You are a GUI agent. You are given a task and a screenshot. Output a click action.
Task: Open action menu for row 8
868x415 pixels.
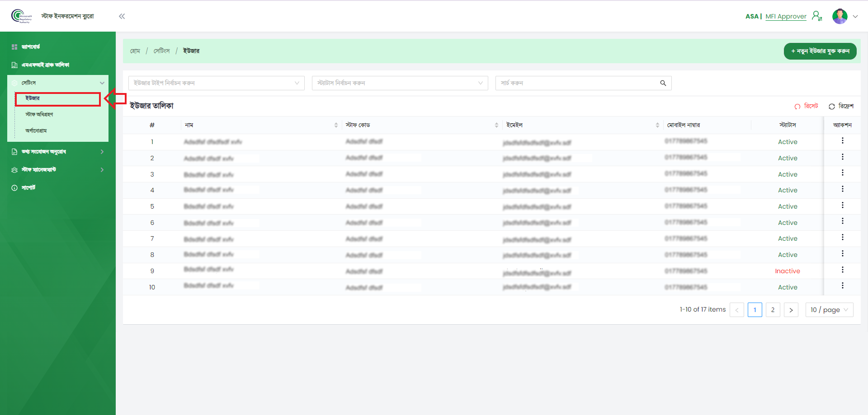(842, 254)
